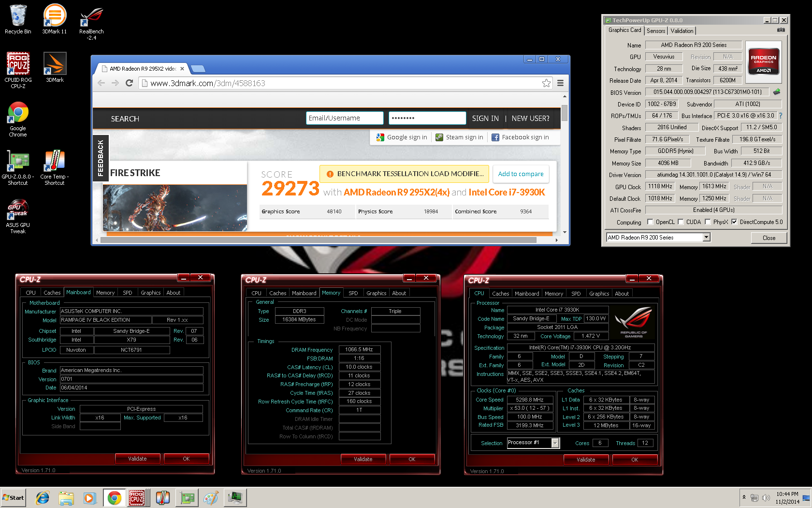Image resolution: width=812 pixels, height=508 pixels.
Task: Click the Bus Interface question mark
Action: [780, 116]
